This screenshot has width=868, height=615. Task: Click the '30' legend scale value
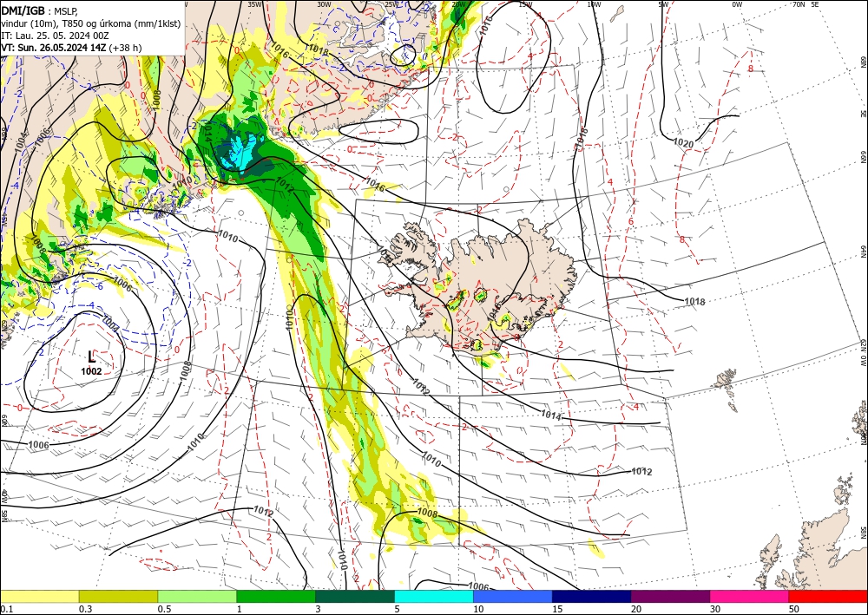pyautogui.click(x=715, y=609)
